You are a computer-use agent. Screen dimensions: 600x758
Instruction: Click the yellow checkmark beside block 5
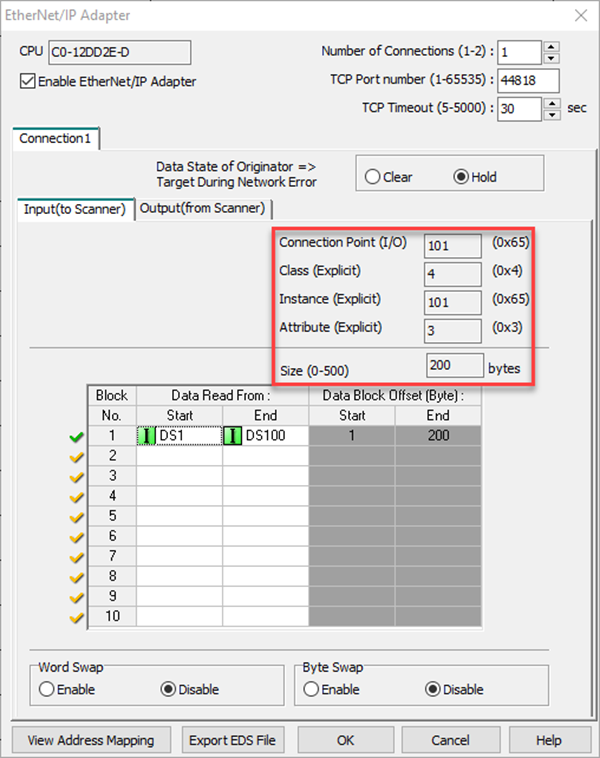[77, 516]
